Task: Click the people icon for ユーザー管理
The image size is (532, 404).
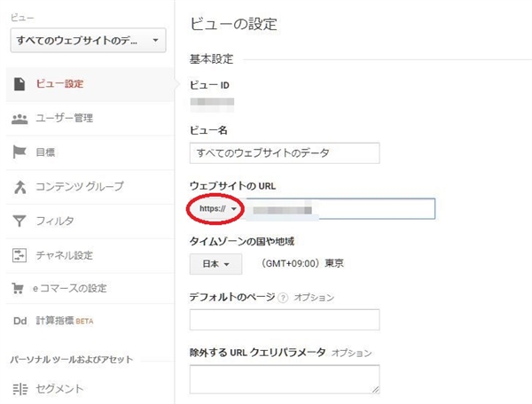Action: [x=19, y=119]
